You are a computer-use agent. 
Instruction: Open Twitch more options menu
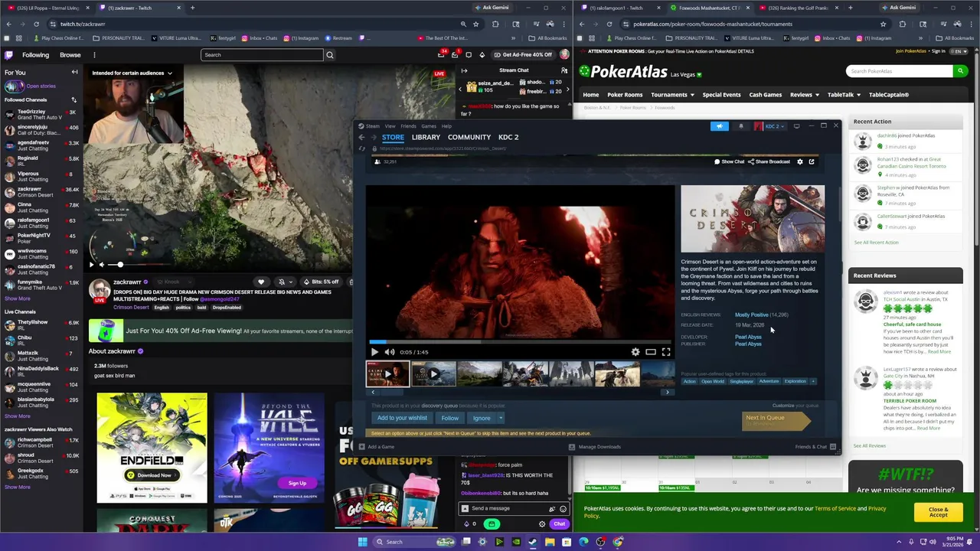[94, 55]
